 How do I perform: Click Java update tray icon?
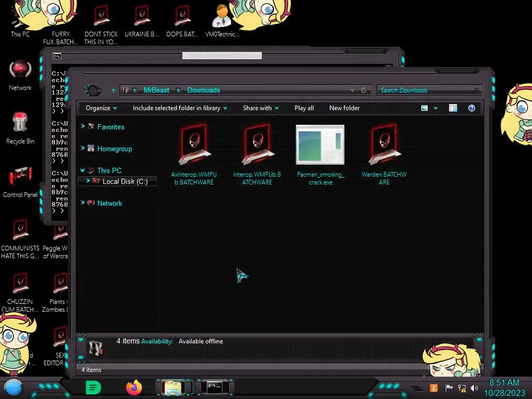(x=434, y=388)
